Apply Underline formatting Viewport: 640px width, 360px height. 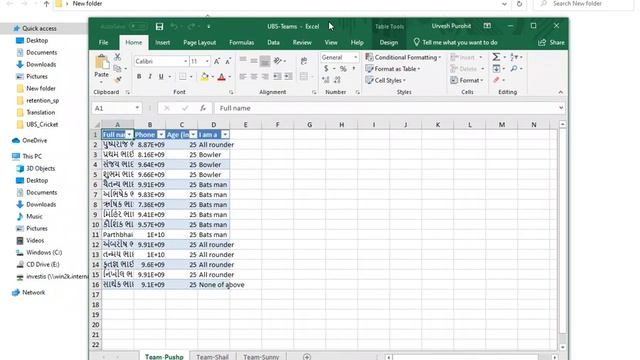pyautogui.click(x=161, y=77)
